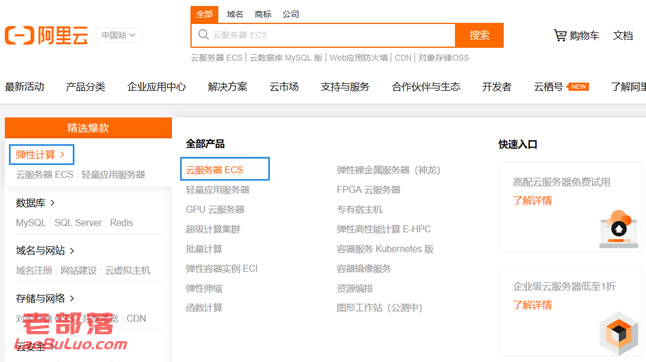The height and width of the screenshot is (362, 646).
Task: Click the hexagonal cube illustration icon
Action: tap(619, 334)
